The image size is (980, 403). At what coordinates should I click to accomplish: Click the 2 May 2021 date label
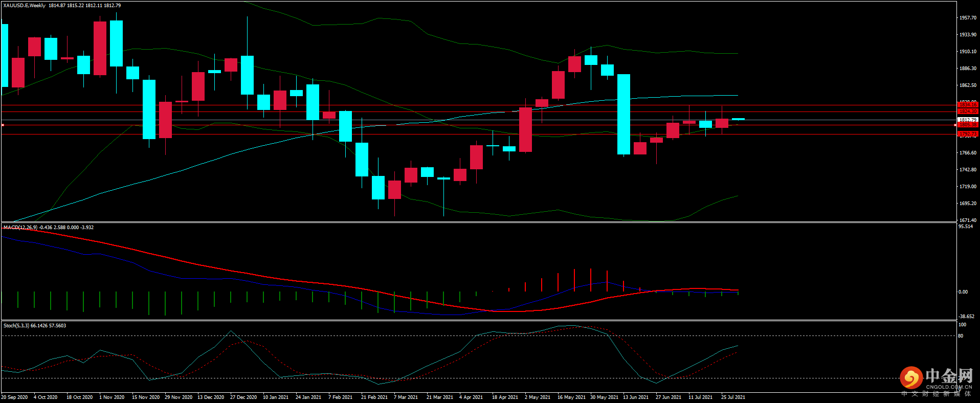click(x=538, y=397)
